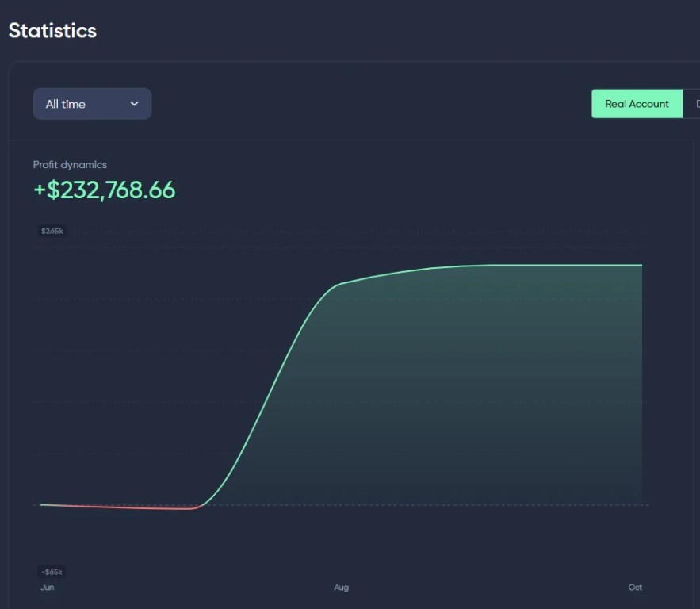
Task: Click the $265k axis label
Action: [x=52, y=231]
